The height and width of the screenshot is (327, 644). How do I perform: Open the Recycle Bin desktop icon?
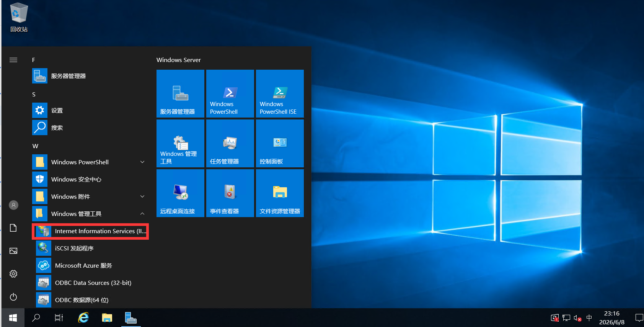click(x=19, y=18)
